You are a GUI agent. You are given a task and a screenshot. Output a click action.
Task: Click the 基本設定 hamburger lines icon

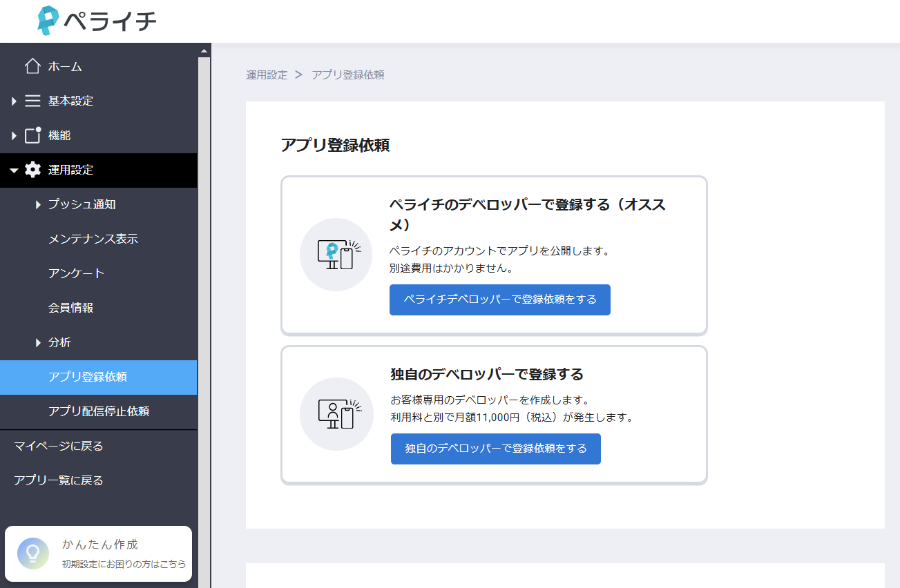click(32, 101)
